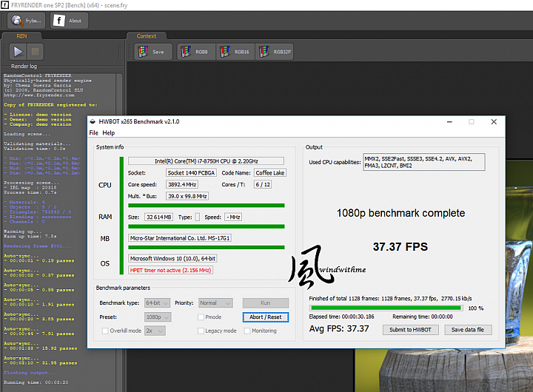The height and width of the screenshot is (392, 533).
Task: Click the Socket 1440 FCBGA field
Action: 192,173
